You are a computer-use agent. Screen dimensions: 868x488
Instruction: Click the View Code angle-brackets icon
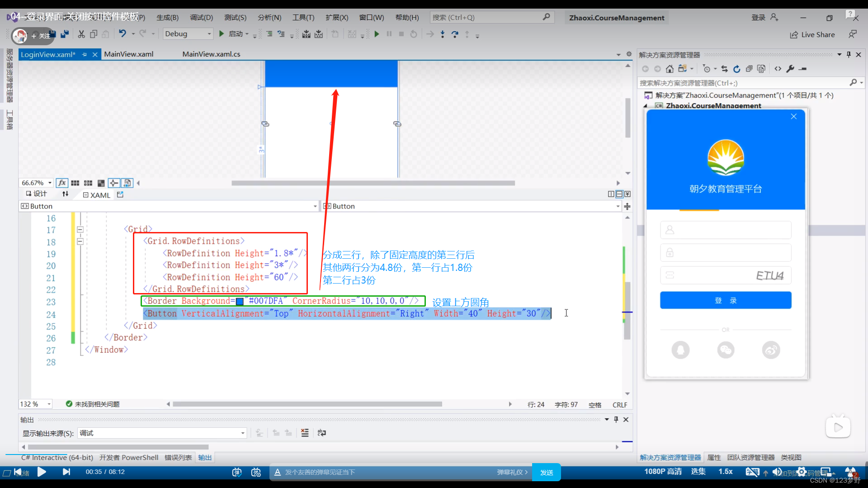778,69
